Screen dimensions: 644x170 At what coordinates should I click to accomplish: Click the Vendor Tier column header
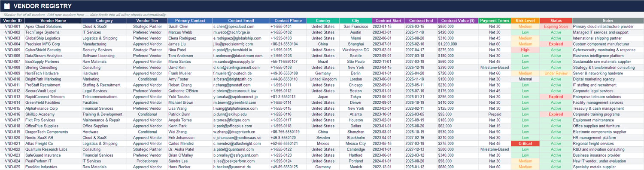(147, 20)
